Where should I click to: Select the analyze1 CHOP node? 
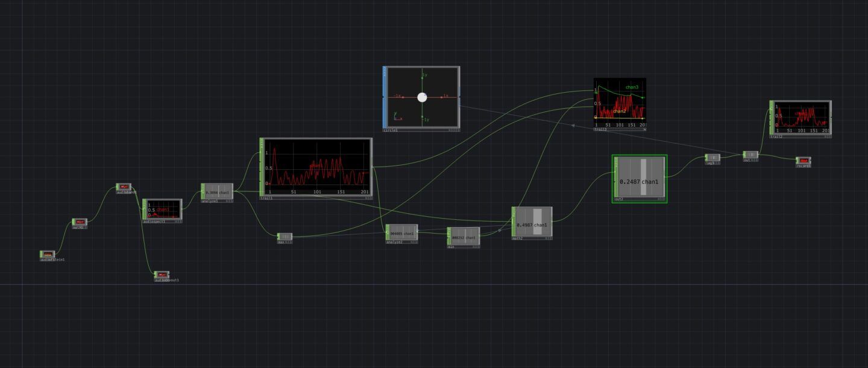tap(218, 192)
